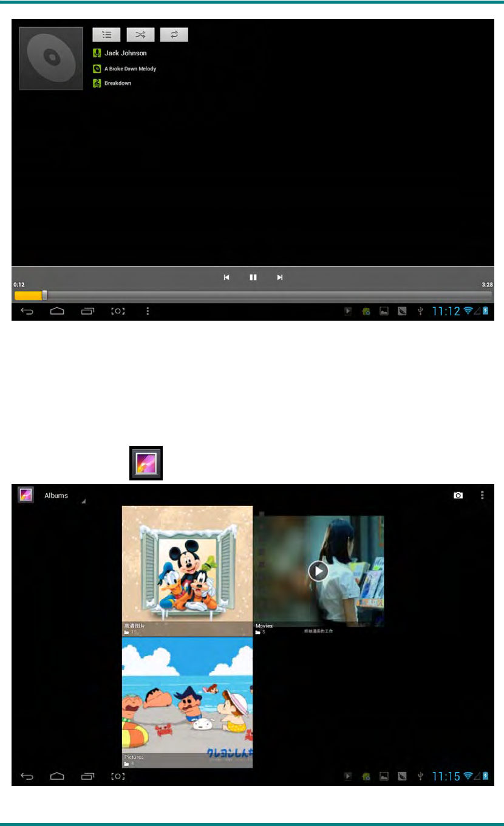Image resolution: width=504 pixels, height=826 pixels.
Task: Tap battery indicator on music player screen
Action: (x=486, y=311)
